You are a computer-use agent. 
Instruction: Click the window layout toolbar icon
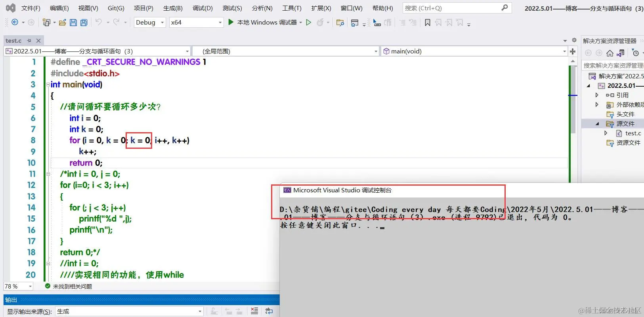tap(355, 23)
